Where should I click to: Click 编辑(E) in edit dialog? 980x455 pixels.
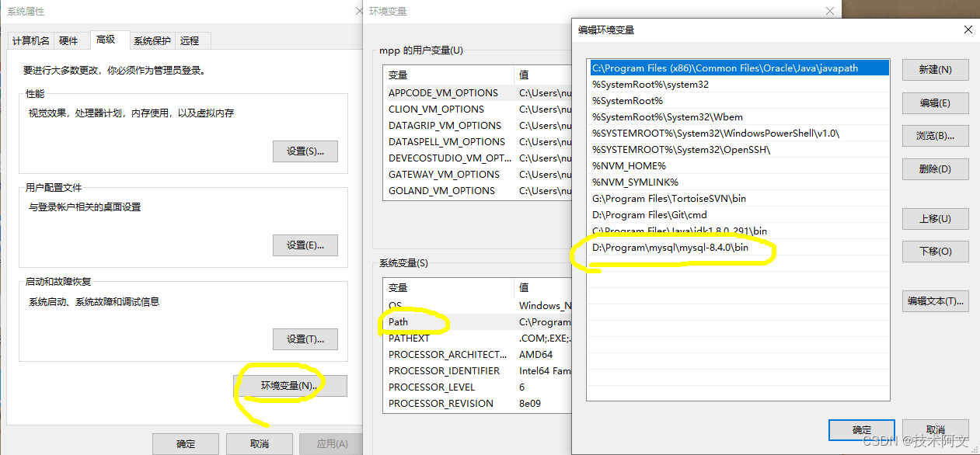pos(935,102)
